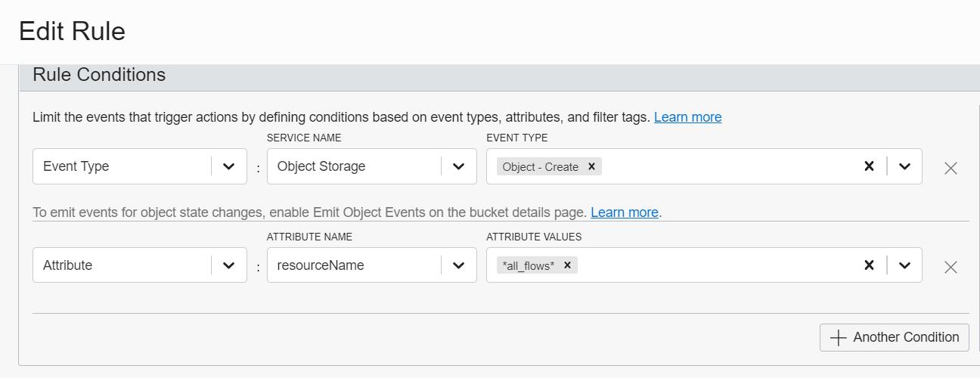
Task: Open the Service Name Object Storage dropdown
Action: tap(458, 166)
